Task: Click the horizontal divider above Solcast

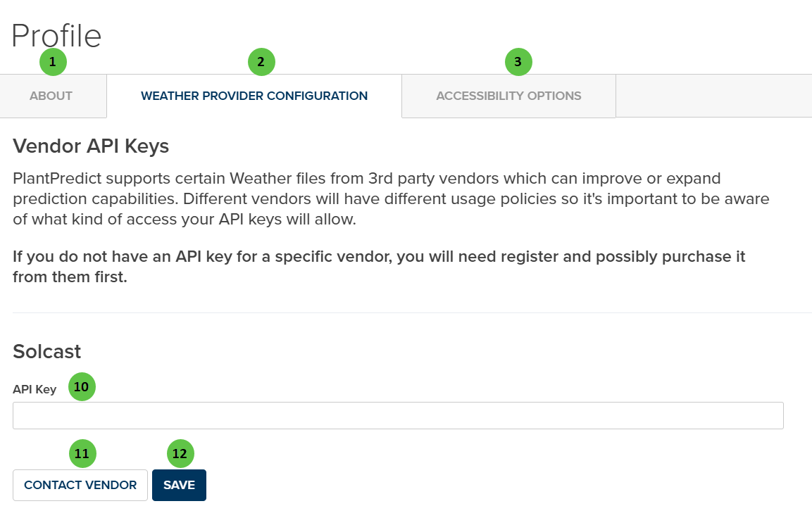Action: tap(406, 310)
